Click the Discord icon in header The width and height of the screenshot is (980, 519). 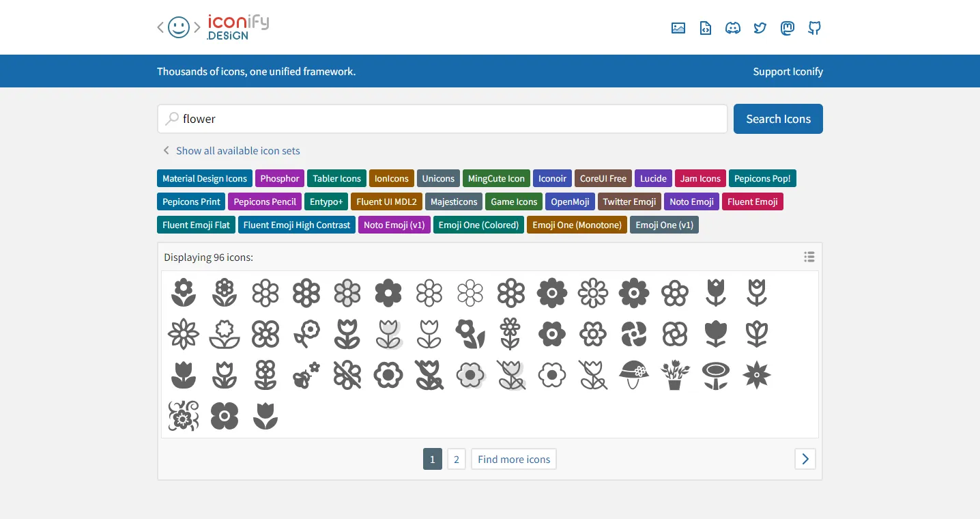coord(732,28)
